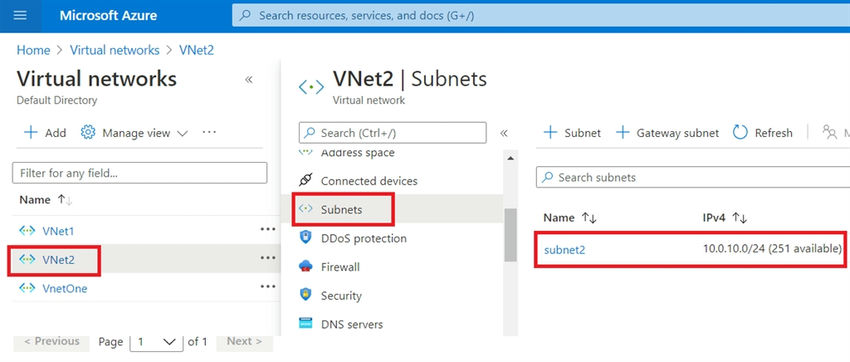Add a new Subnet

572,133
